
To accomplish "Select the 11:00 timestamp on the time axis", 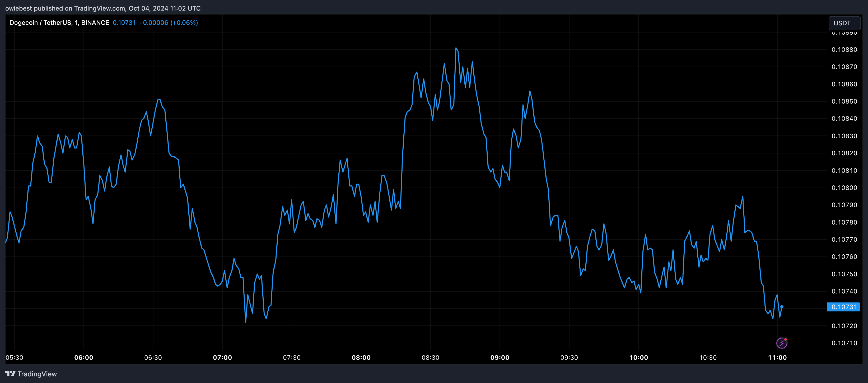I will coord(778,358).
